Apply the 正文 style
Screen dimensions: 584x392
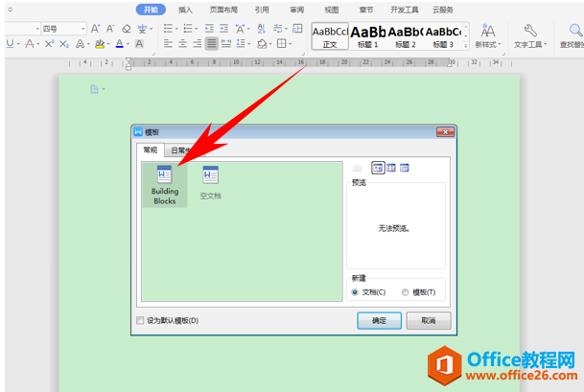pos(330,36)
